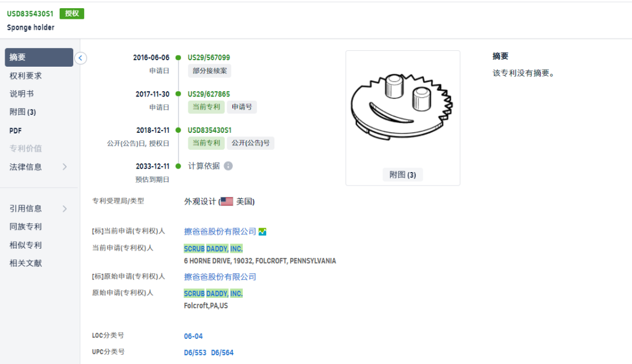Select the 摘要 sidebar tab
The height and width of the screenshot is (364, 632).
[39, 57]
